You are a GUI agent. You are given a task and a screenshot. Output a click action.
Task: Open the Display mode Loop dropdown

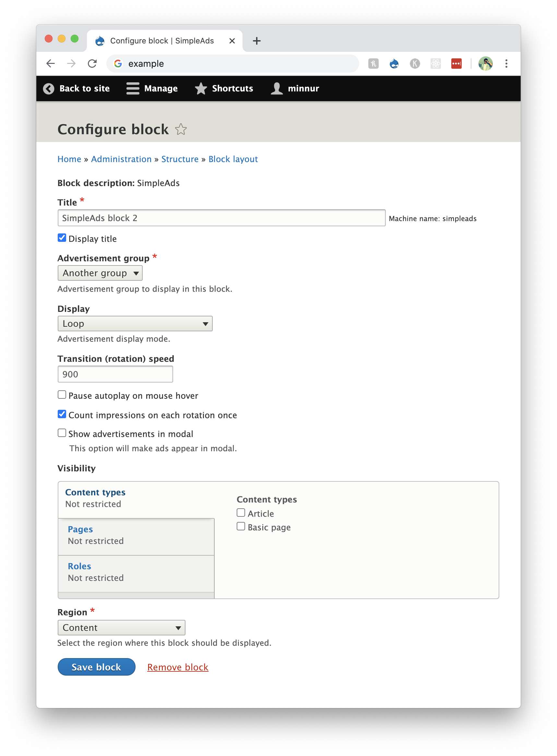point(135,324)
